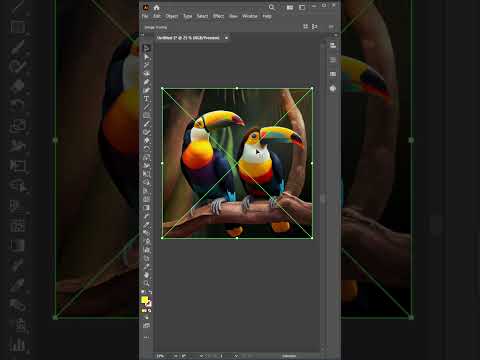Select the Selection tool arrow
Viewport: 480px width, 360px height.
[146, 48]
